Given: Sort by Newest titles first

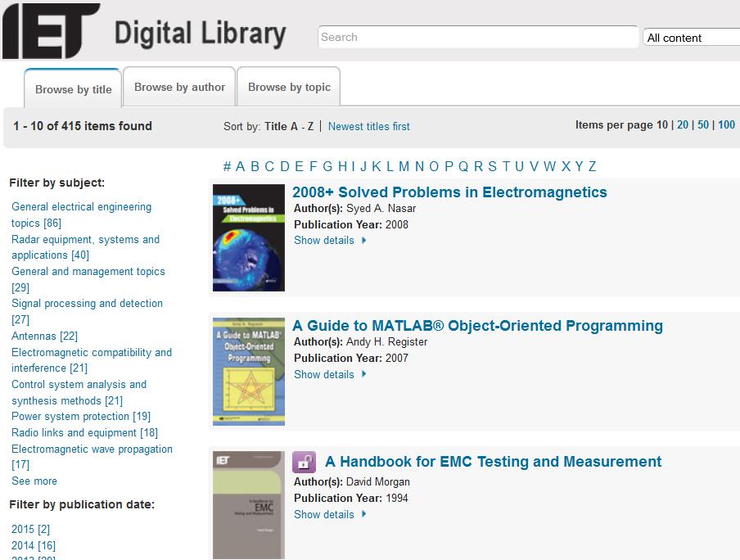Looking at the screenshot, I should click(368, 127).
